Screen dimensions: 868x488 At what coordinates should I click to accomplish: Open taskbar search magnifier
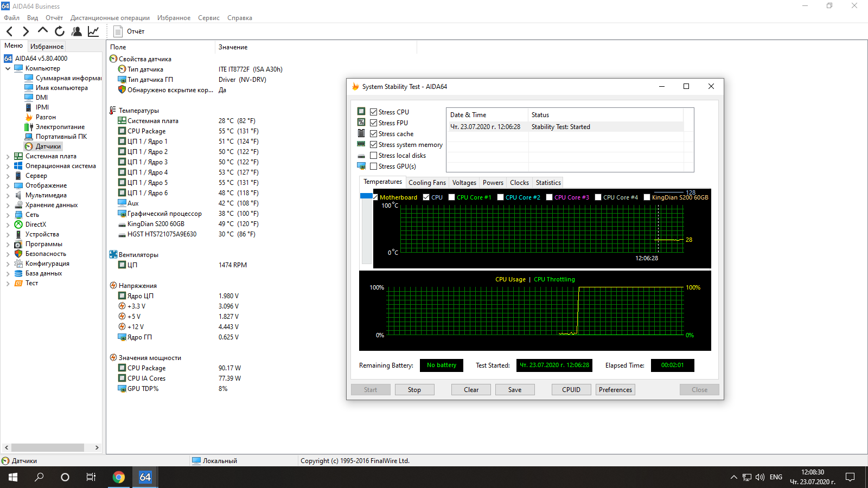click(x=39, y=477)
